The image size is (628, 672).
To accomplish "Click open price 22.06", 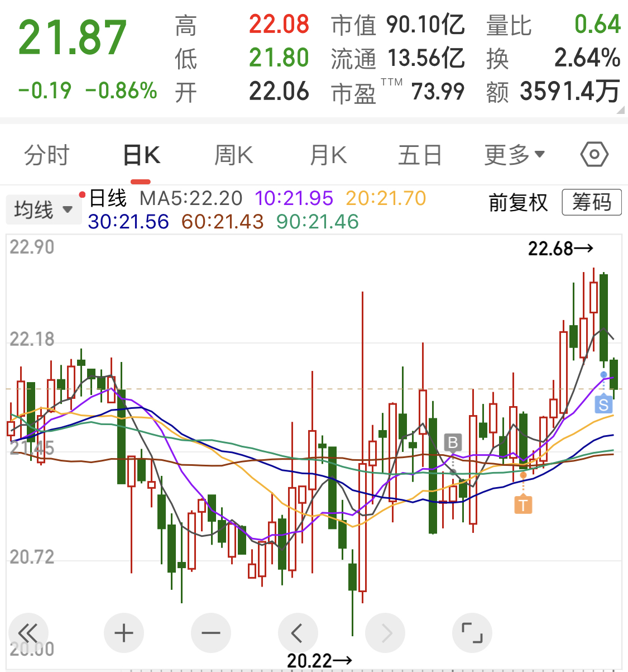I will click(x=279, y=91).
